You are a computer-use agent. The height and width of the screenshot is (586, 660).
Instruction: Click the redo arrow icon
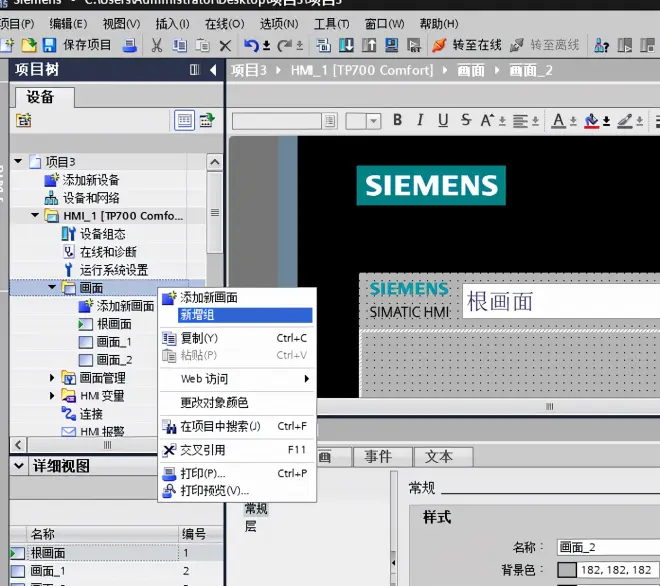(285, 45)
